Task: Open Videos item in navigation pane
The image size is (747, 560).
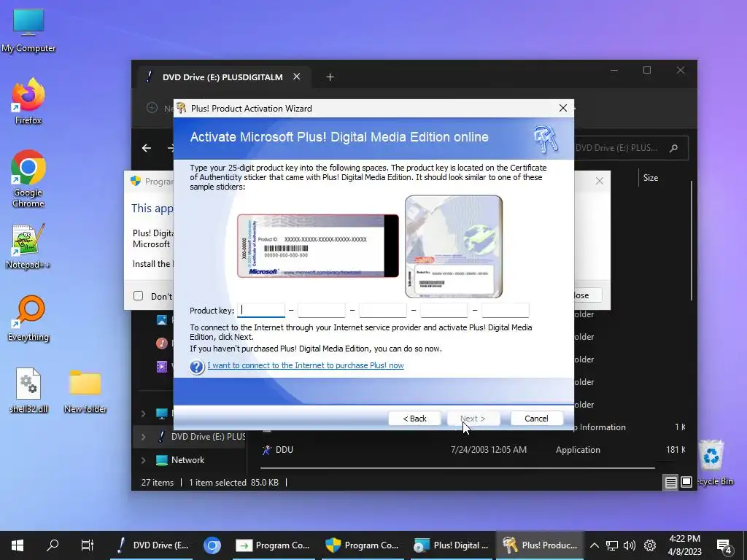Action: point(162,366)
